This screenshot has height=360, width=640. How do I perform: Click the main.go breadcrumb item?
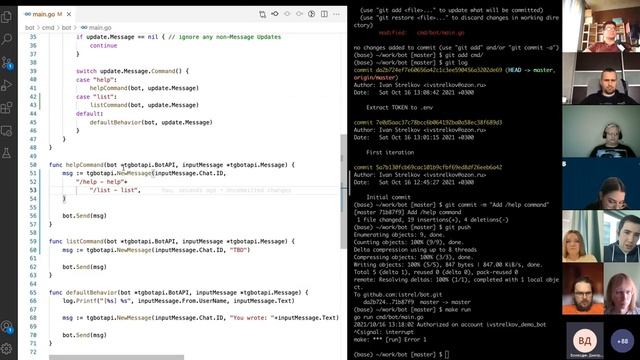(96, 28)
